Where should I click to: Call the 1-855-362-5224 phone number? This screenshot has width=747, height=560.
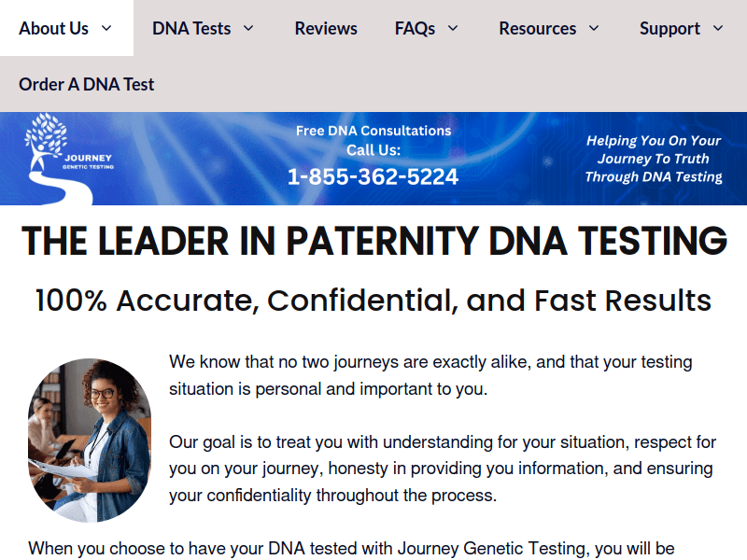pyautogui.click(x=374, y=175)
